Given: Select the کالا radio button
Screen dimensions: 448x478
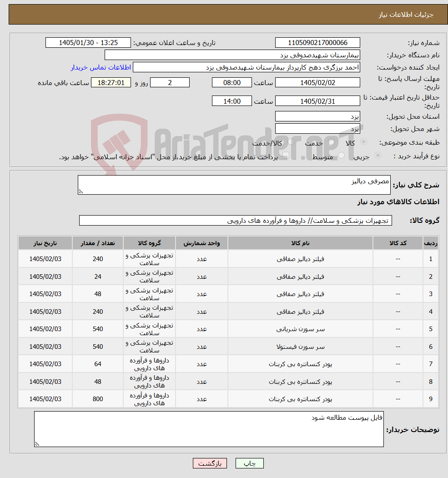Looking at the screenshot, I should coord(363,142).
